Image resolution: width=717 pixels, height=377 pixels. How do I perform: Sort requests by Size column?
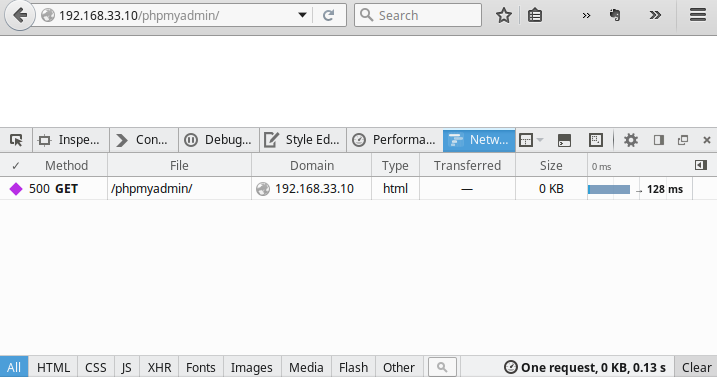click(551, 165)
